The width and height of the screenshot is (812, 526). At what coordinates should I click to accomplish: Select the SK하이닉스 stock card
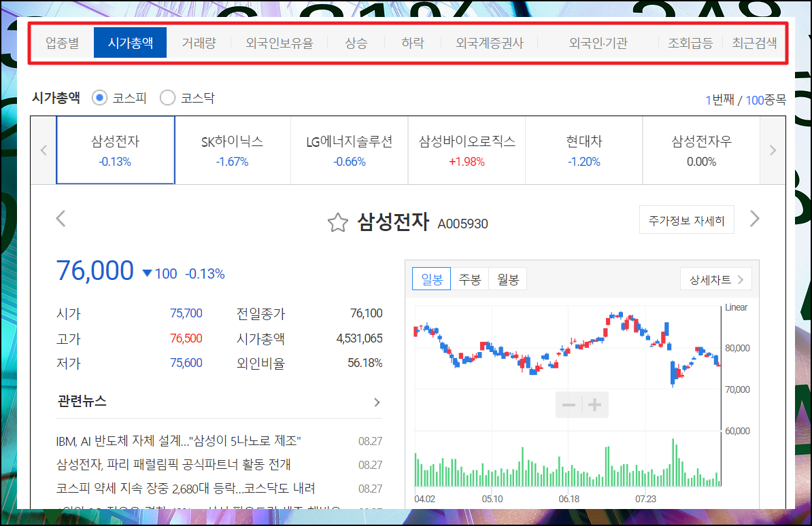point(233,150)
